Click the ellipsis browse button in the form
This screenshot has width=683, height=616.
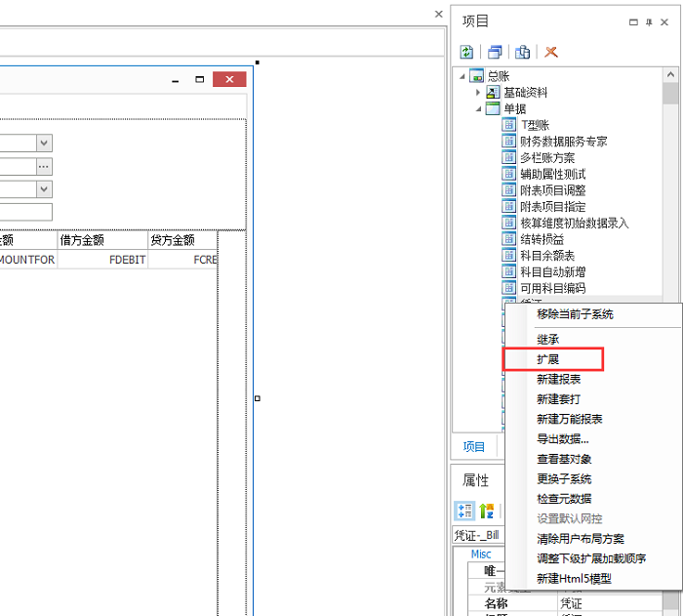point(44,166)
